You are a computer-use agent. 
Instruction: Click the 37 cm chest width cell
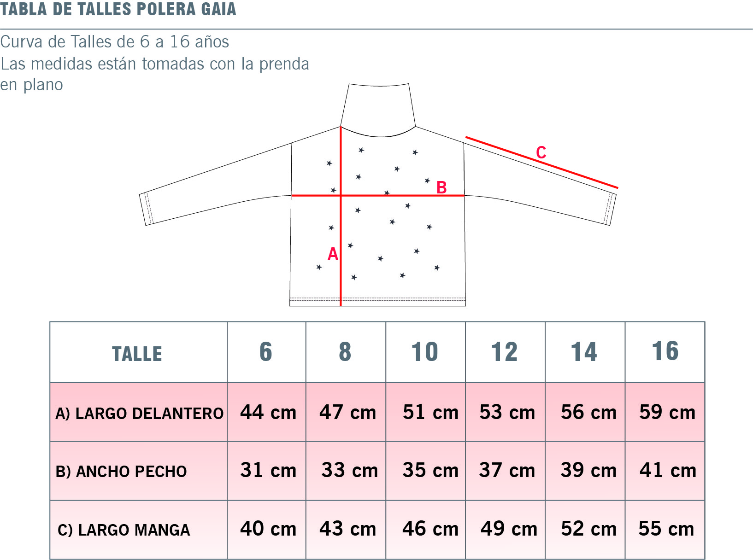(x=506, y=470)
